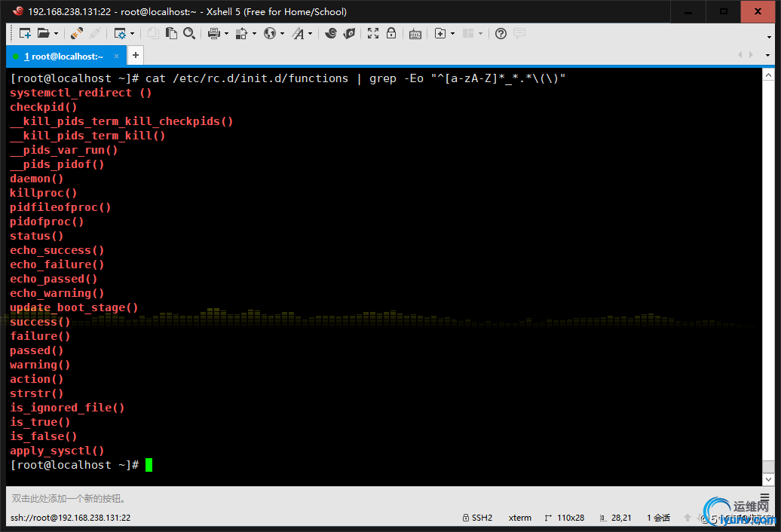
Task: Click the killproc() output line
Action: 43,193
